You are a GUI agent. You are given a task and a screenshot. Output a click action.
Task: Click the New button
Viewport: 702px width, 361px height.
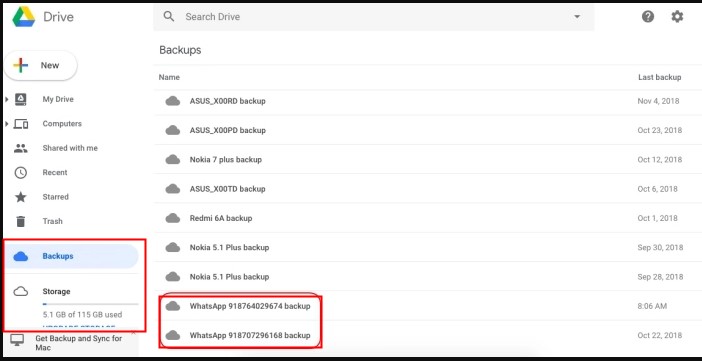[x=41, y=65]
